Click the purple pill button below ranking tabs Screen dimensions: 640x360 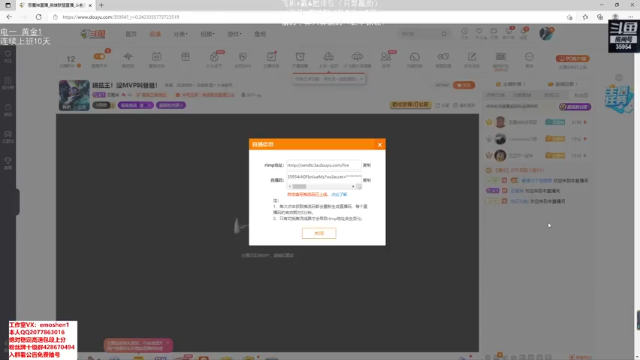tap(575, 107)
